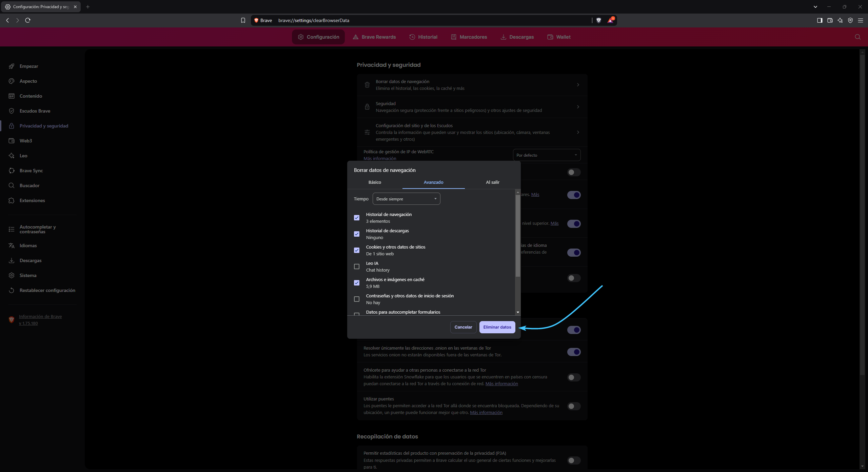Uncheck Historial de descargas checkbox

[x=357, y=234]
